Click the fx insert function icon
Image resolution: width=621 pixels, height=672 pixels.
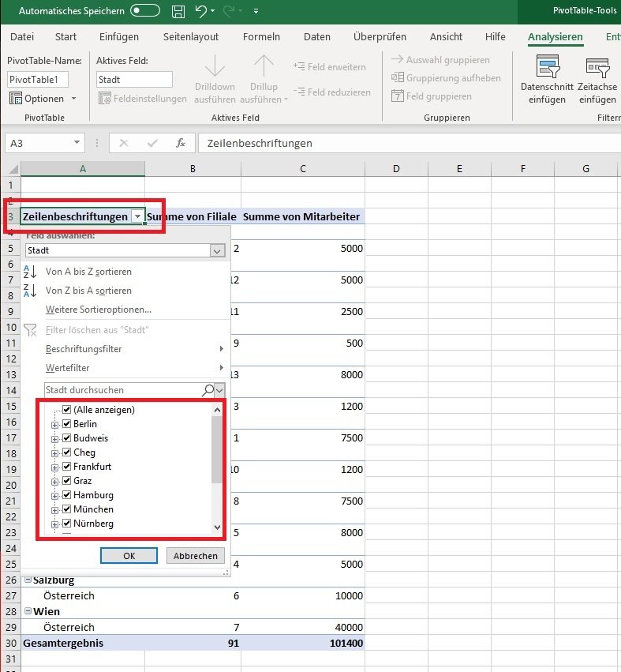coord(181,143)
